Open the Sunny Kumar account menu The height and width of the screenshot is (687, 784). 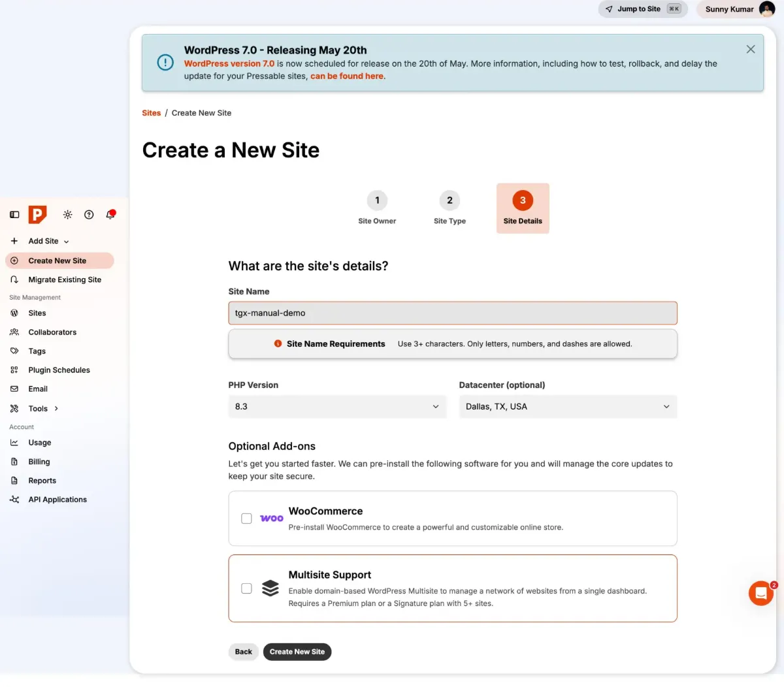[737, 9]
